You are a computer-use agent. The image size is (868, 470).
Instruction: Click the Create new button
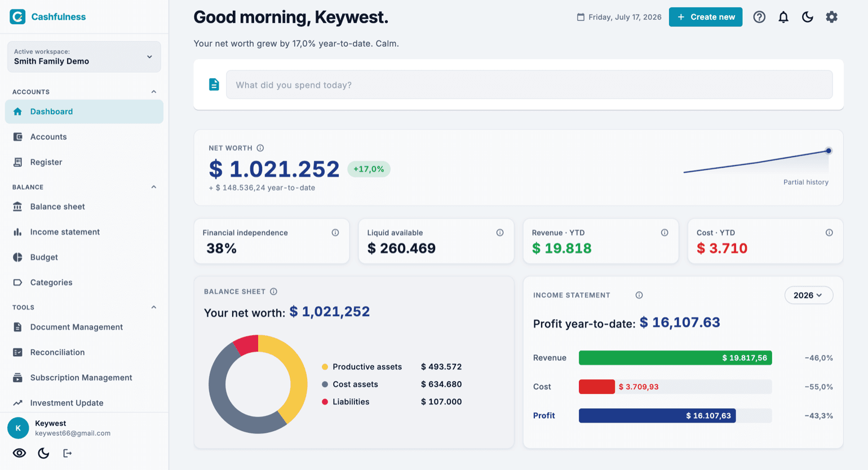pyautogui.click(x=706, y=17)
